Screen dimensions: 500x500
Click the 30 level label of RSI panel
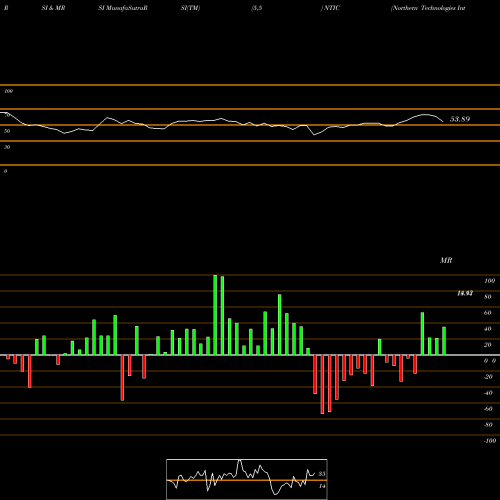coord(7,147)
